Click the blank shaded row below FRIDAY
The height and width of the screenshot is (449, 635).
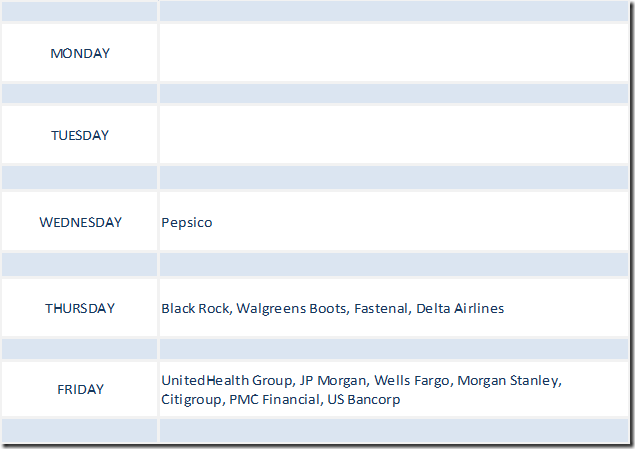pos(395,431)
